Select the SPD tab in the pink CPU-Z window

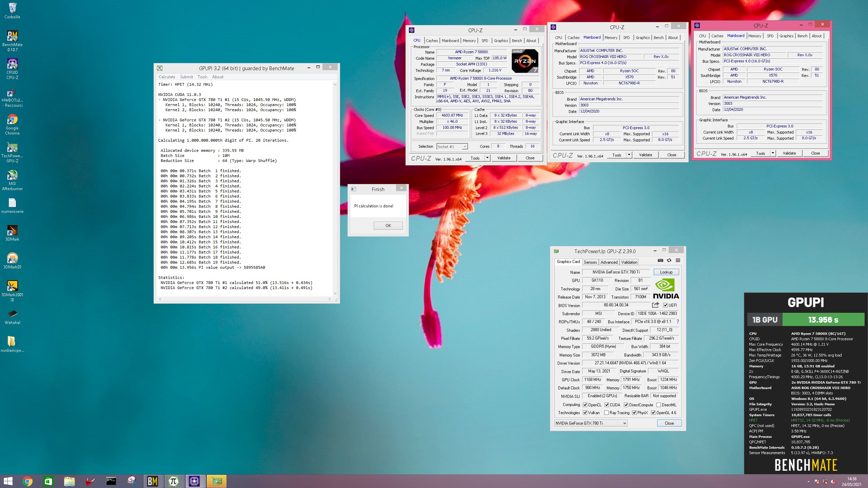coord(770,36)
